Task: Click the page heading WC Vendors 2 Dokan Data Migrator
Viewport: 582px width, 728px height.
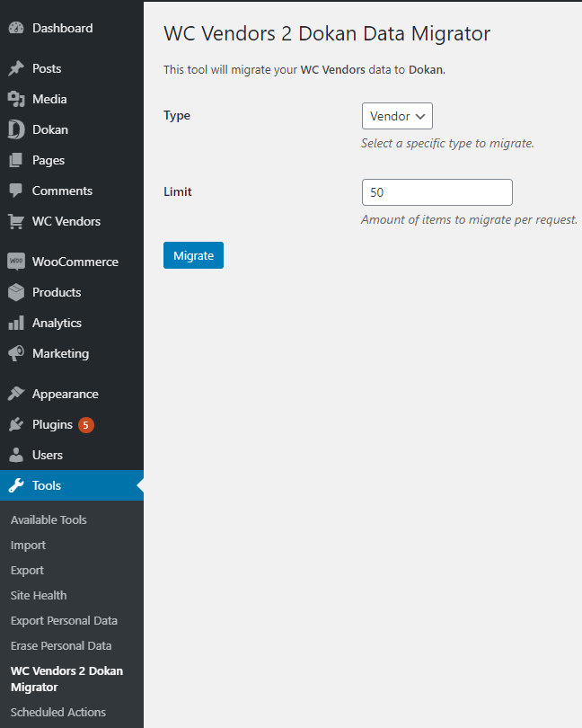Action: [327, 34]
